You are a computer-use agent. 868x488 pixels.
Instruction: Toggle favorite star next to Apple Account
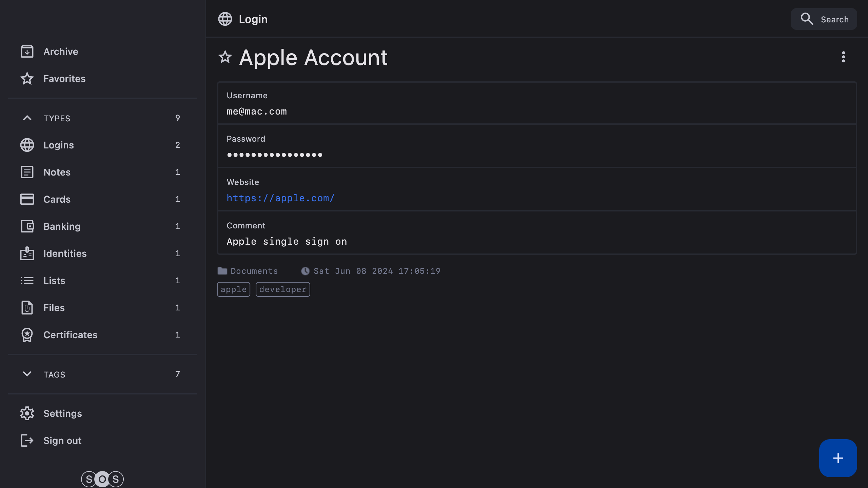pyautogui.click(x=225, y=57)
